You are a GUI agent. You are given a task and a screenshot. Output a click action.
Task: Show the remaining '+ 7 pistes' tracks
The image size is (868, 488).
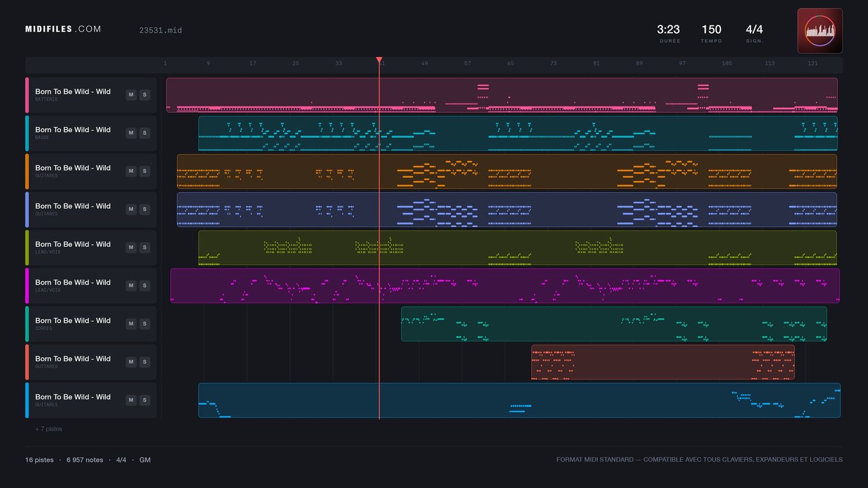pos(49,429)
